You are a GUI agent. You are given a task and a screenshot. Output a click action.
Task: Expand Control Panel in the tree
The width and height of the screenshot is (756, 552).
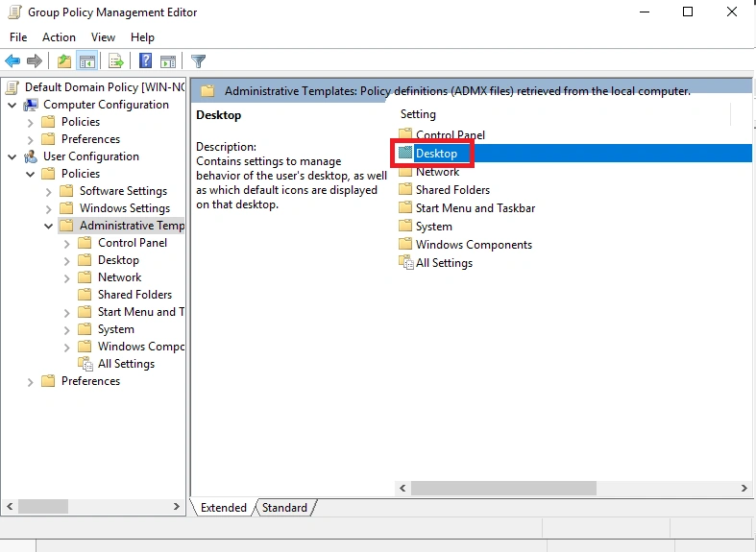(x=67, y=244)
